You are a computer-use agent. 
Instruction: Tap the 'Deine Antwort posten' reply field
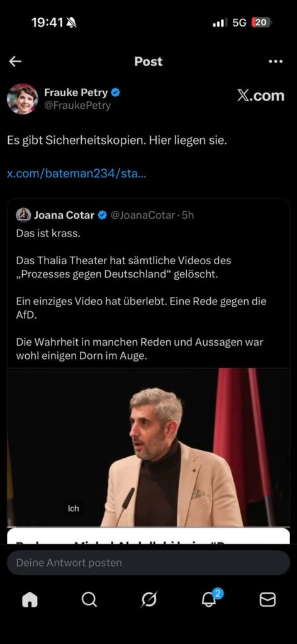(x=148, y=563)
